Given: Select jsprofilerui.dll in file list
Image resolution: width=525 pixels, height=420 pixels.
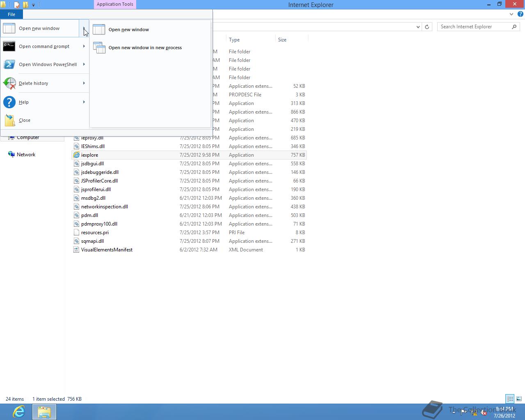Looking at the screenshot, I should pyautogui.click(x=96, y=189).
